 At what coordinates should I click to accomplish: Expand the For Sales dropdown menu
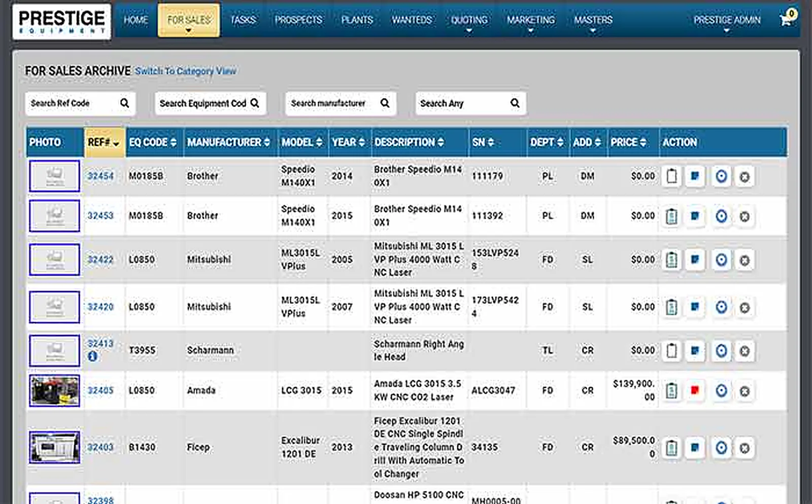click(x=189, y=20)
